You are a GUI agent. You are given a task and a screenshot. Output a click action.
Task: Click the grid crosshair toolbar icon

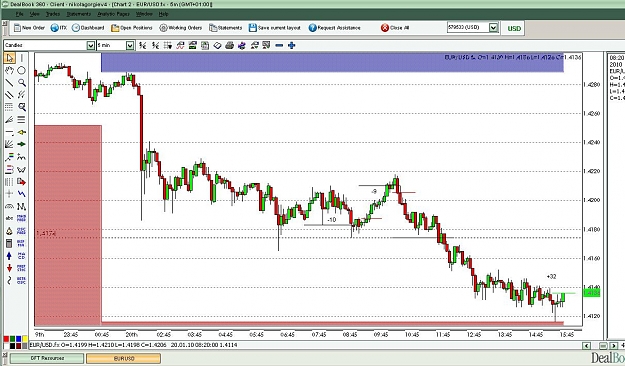point(167,45)
